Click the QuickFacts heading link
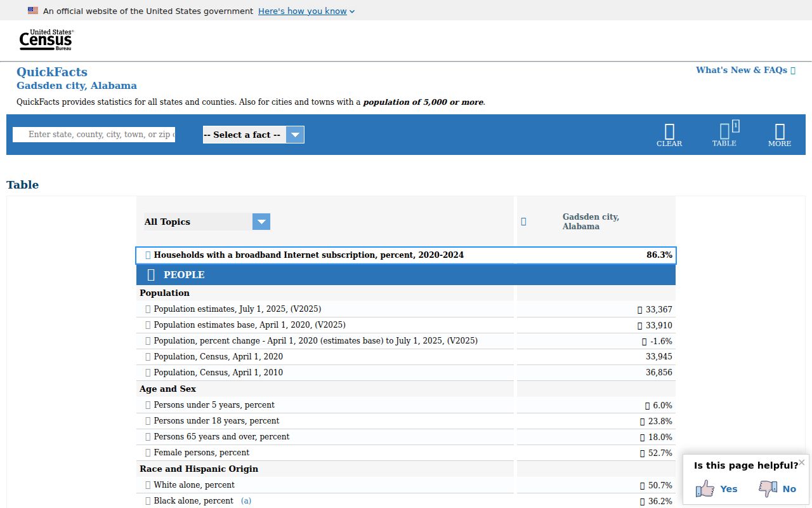Viewport: 812px width, 508px height. (x=52, y=72)
